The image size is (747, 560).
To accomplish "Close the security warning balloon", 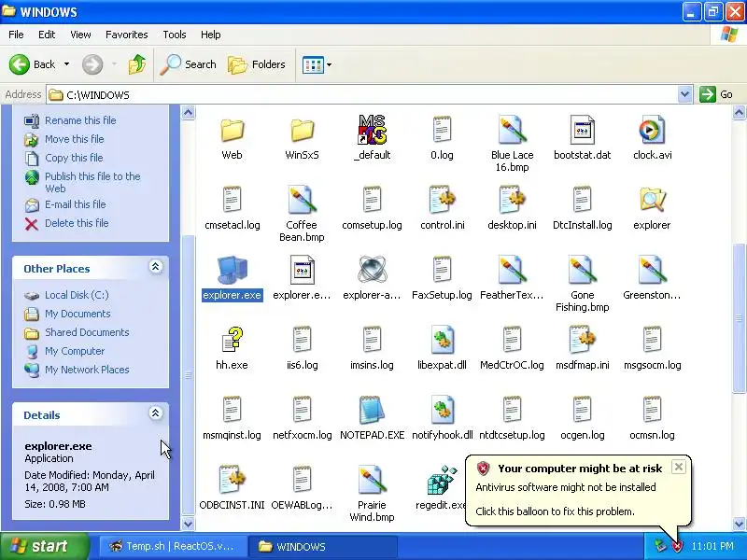I will pos(679,467).
